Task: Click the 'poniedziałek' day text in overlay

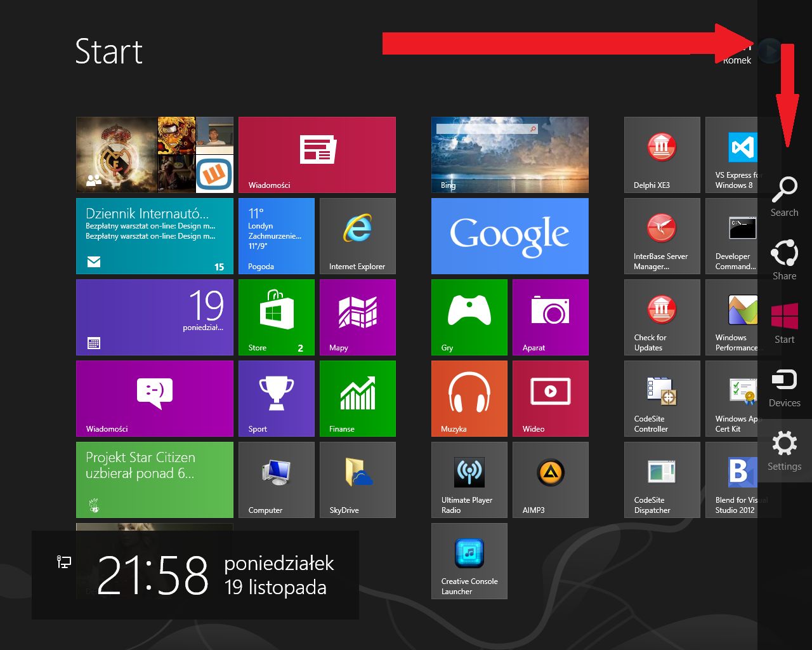Action: [x=279, y=563]
